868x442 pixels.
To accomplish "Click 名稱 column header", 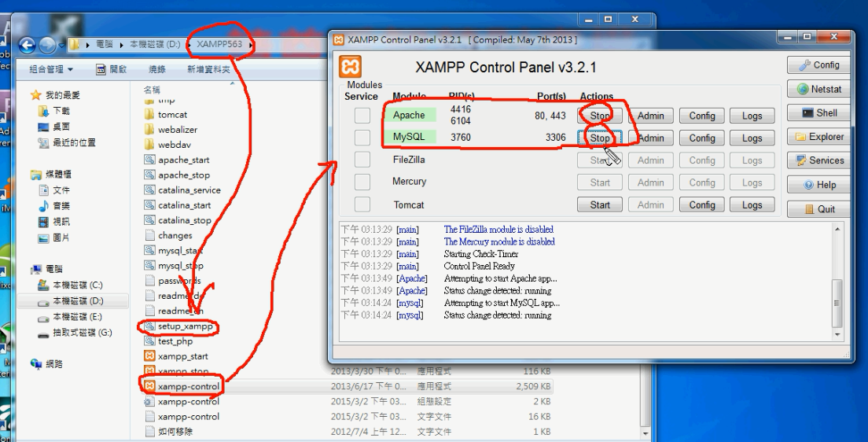I will pyautogui.click(x=152, y=89).
